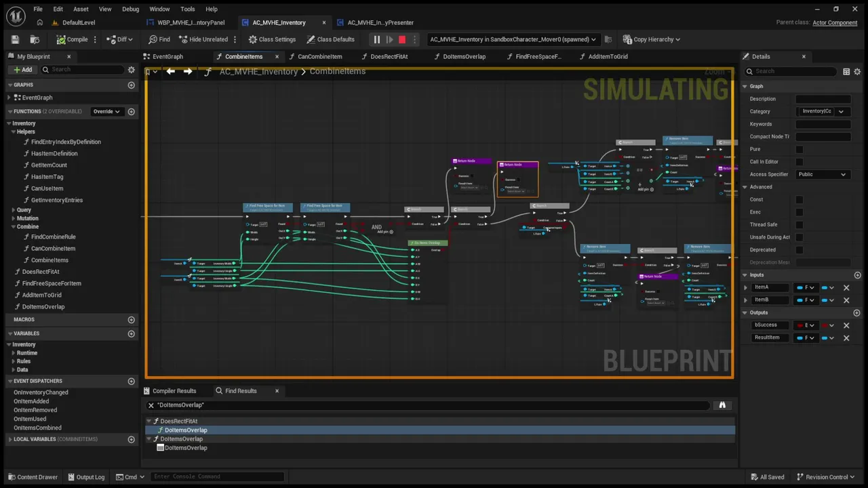Toggle the Const checkbox
Image resolution: width=868 pixels, height=488 pixels.
[799, 199]
